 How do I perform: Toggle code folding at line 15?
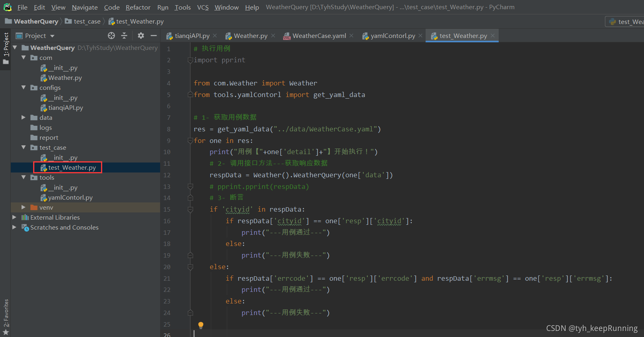(190, 209)
